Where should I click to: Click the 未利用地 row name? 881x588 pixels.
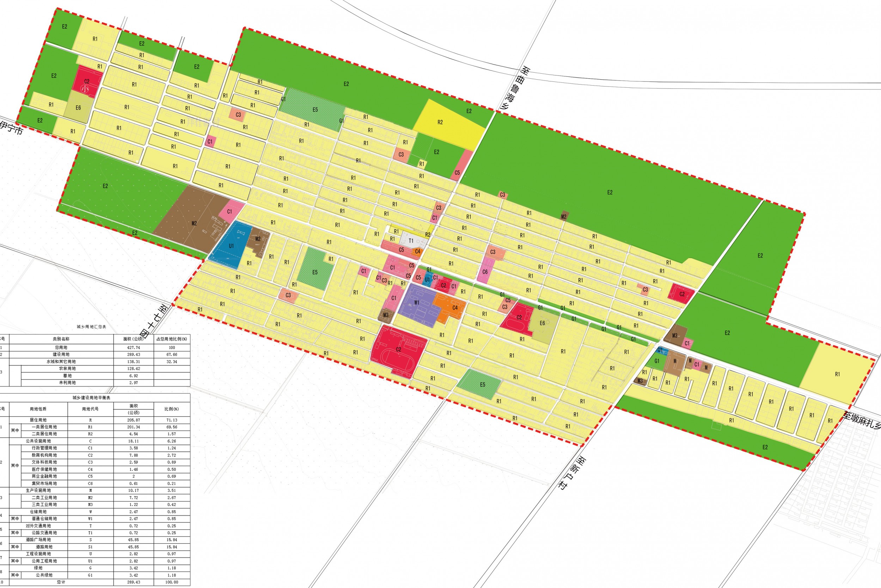[x=67, y=383]
